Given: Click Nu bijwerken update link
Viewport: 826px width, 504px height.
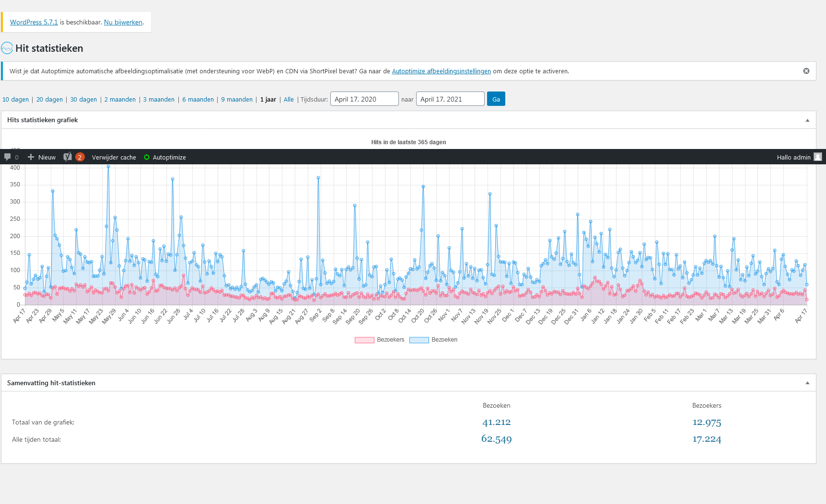Looking at the screenshot, I should click(123, 22).
